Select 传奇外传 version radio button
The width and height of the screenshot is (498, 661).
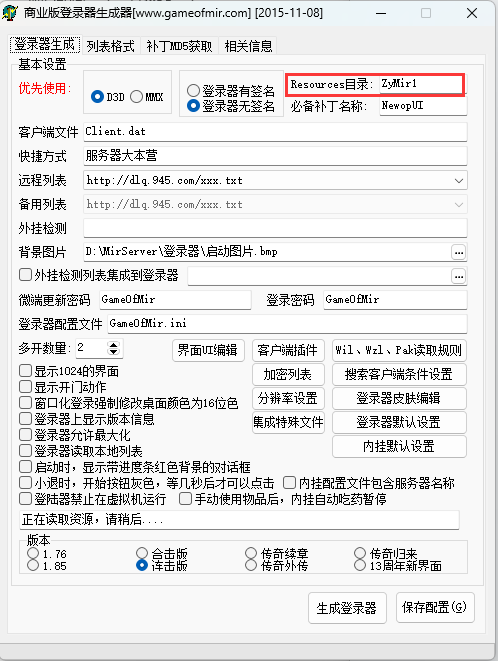coord(251,565)
